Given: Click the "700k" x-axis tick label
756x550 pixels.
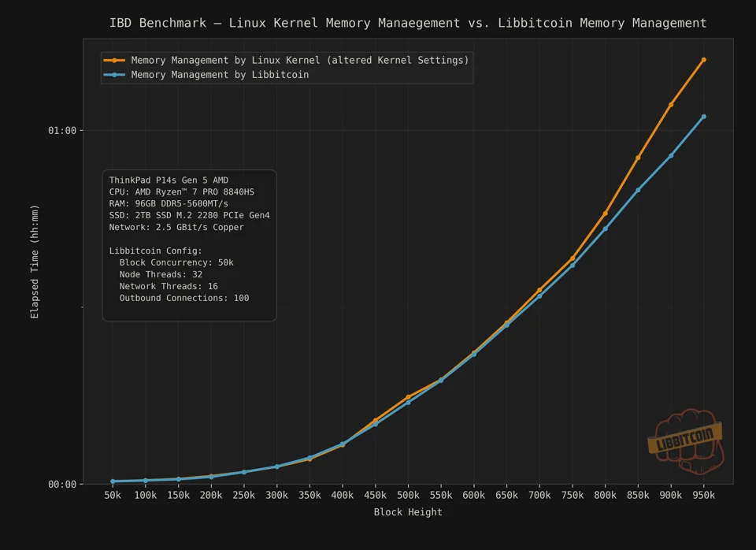Looking at the screenshot, I should click(x=539, y=495).
